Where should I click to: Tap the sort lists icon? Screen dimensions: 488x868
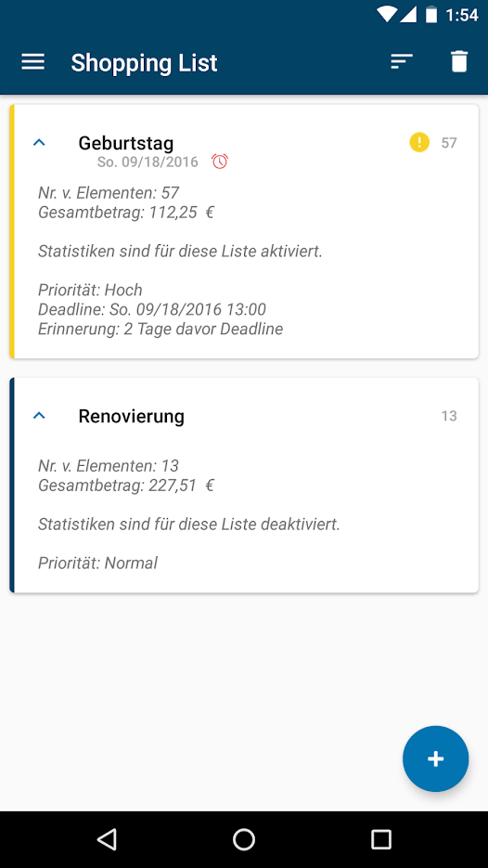402,61
